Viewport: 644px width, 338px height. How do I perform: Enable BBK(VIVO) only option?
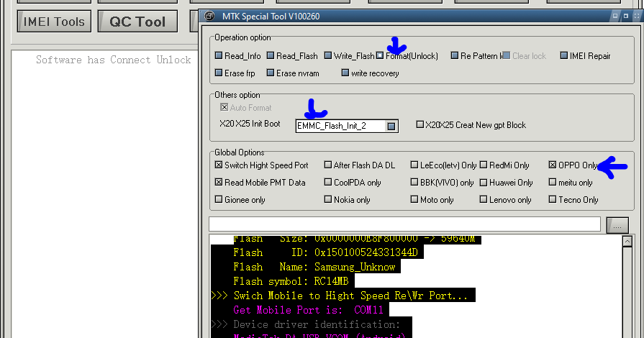point(414,182)
